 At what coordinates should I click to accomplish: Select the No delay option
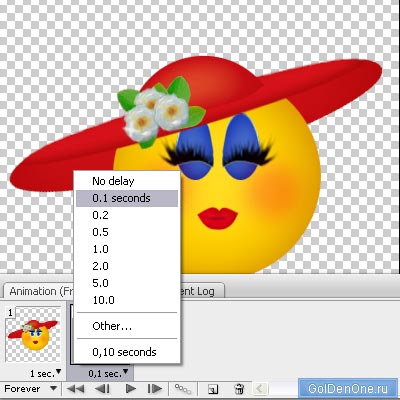coord(127,181)
